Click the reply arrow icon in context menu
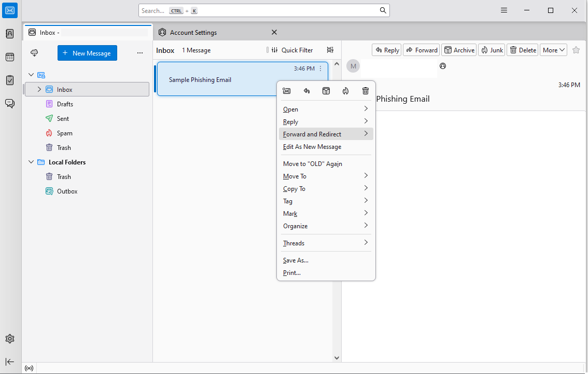Viewport: 588px width, 374px height. (x=307, y=91)
